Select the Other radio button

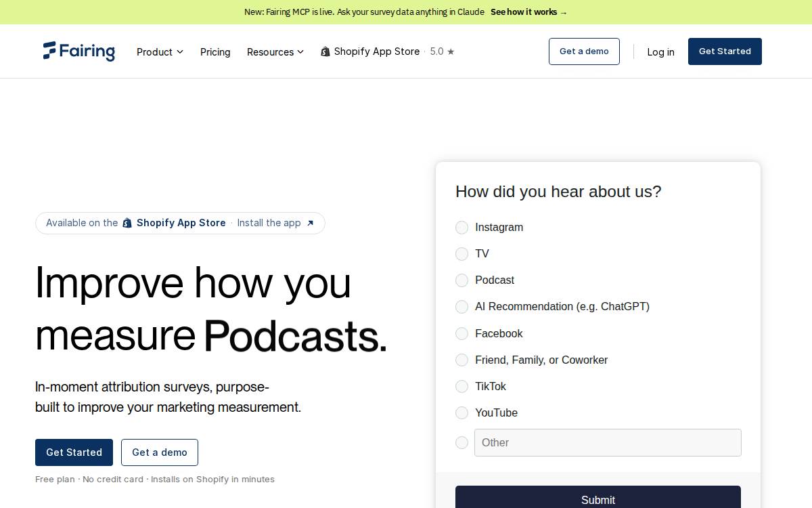(461, 442)
